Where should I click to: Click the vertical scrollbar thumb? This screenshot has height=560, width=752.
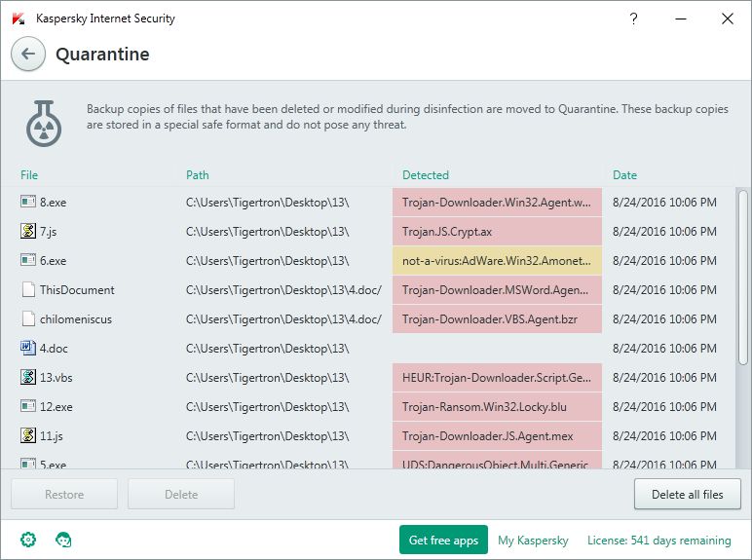point(743,278)
